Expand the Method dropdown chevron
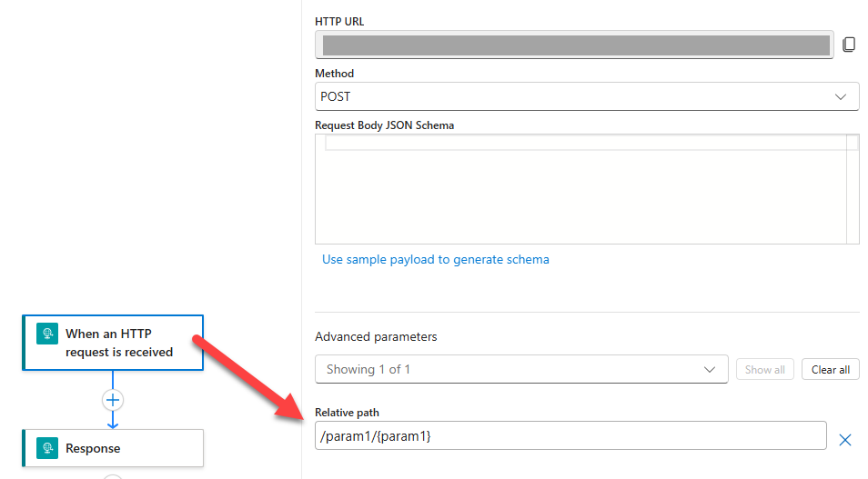868x479 pixels. point(840,96)
